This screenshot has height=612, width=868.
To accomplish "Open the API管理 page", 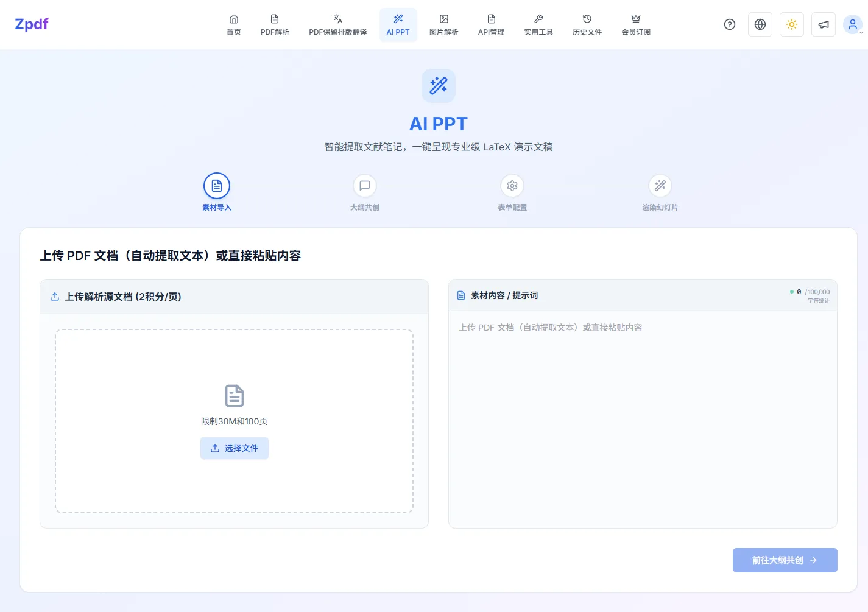I will 491,25.
